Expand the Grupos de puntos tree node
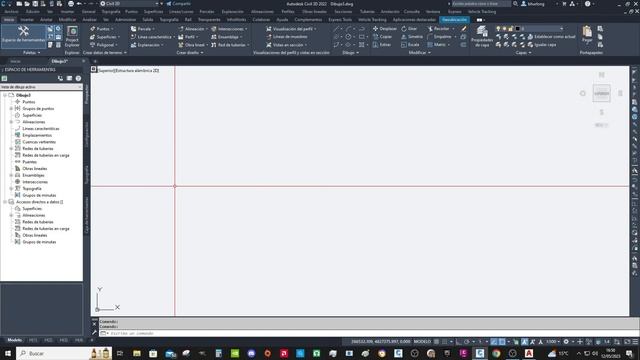640x360 pixels. 11,109
